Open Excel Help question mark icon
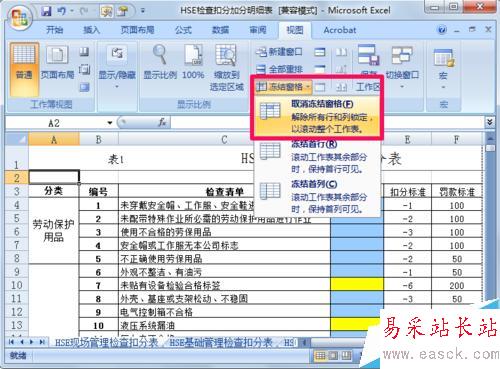The image size is (500, 369). point(442,30)
